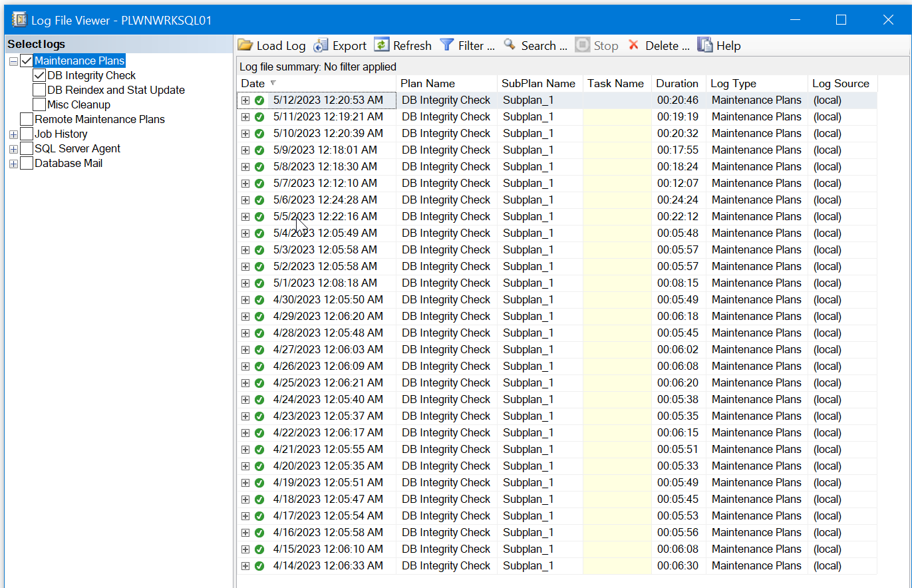Check the SQL Server Agent checkbox

[27, 149]
